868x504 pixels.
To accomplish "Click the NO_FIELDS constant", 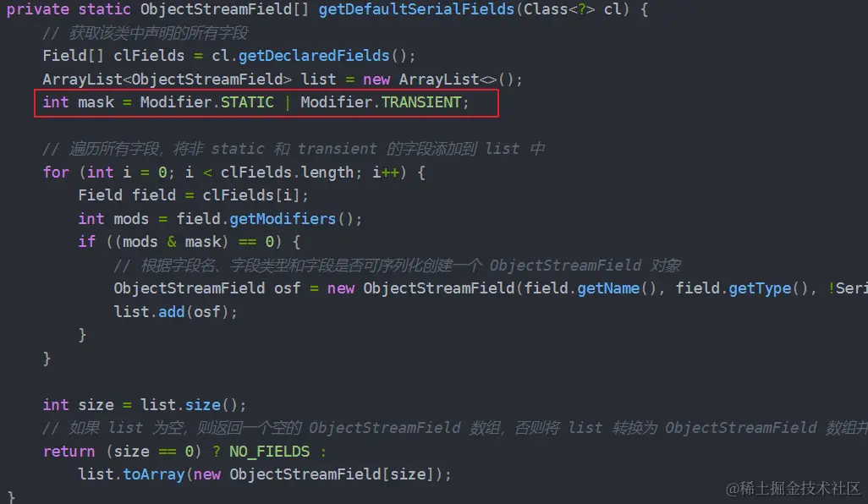I will pos(270,452).
